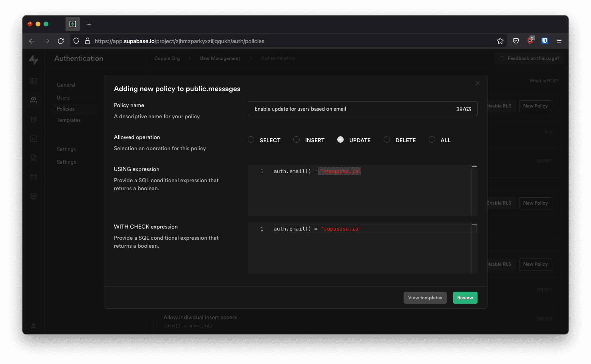Image resolution: width=591 pixels, height=364 pixels.
Task: Open Users in Authentication menu
Action: (x=63, y=97)
